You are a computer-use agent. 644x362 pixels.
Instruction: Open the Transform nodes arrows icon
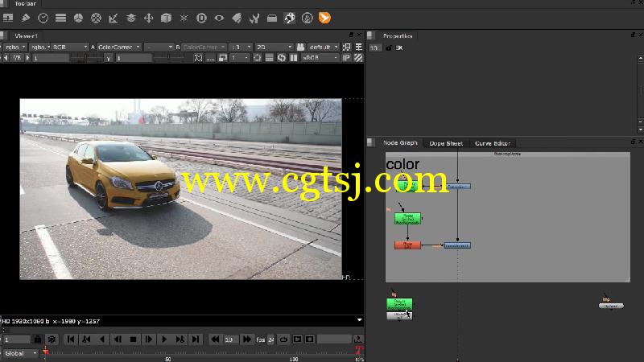pos(149,18)
